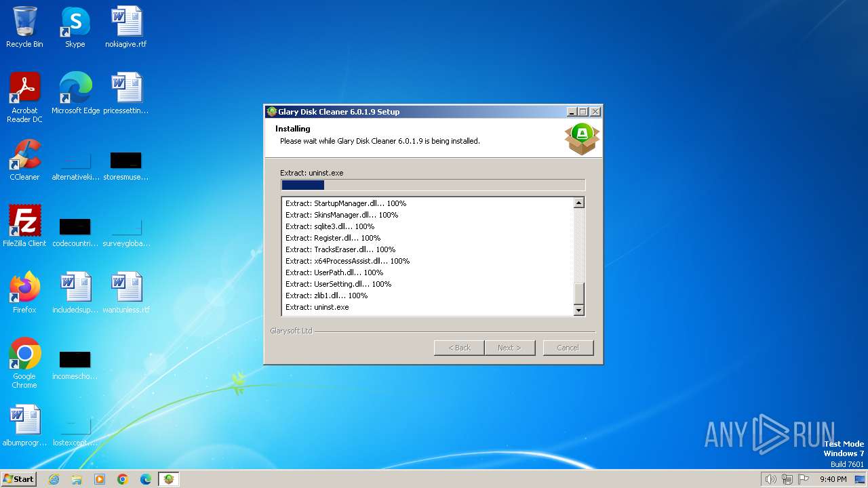The height and width of the screenshot is (488, 868).
Task: Click the Glary Disk Cleaner title bar icon
Action: [x=272, y=112]
